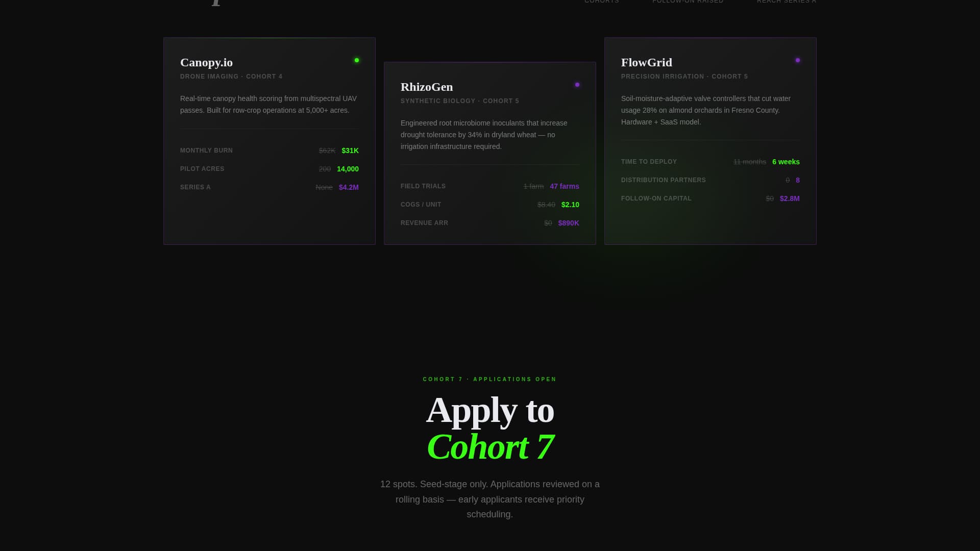Click the struck-through '11 months' value
Image resolution: width=980 pixels, height=551 pixels.
click(x=750, y=162)
